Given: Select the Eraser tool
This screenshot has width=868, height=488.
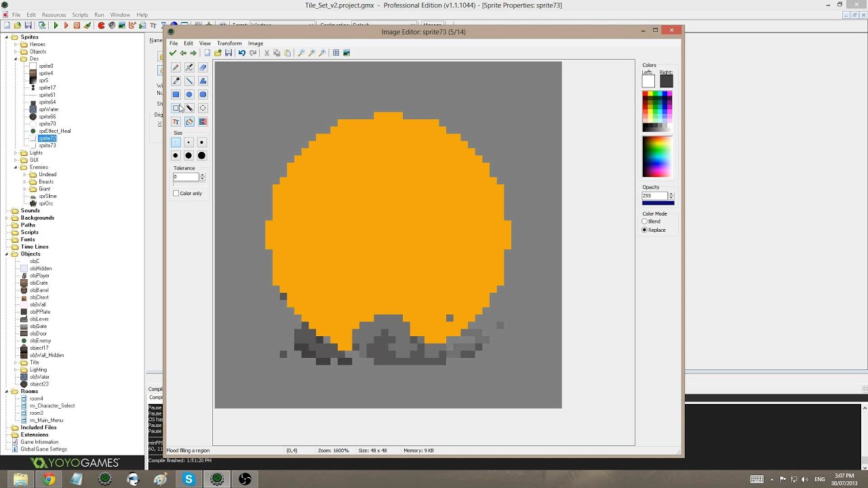Looking at the screenshot, I should coord(203,68).
